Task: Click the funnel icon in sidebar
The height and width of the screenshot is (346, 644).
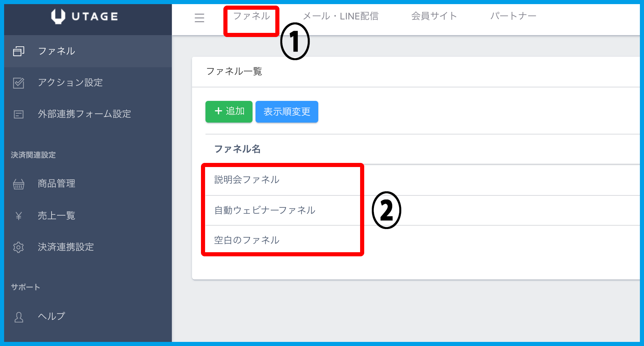Action: pos(19,51)
